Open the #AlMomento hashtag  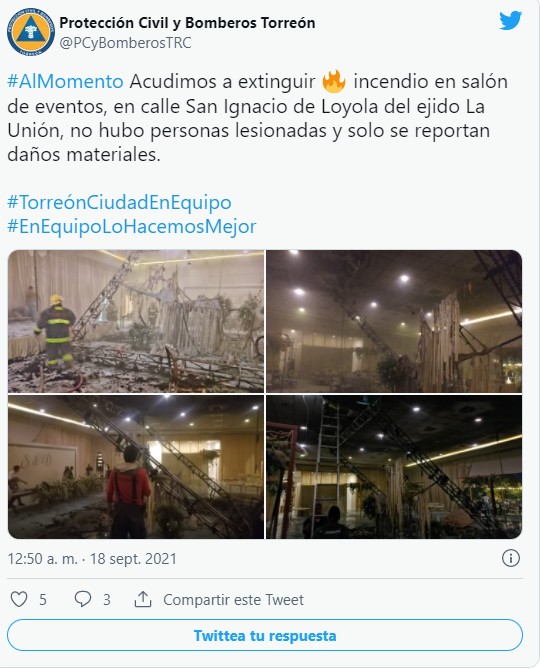coord(65,81)
